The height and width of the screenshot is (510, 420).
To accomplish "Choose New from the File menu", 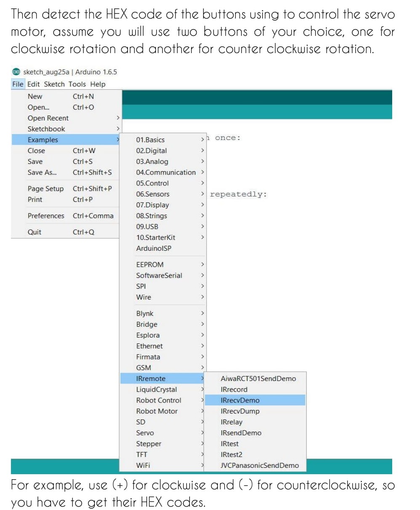I will click(x=66, y=97).
